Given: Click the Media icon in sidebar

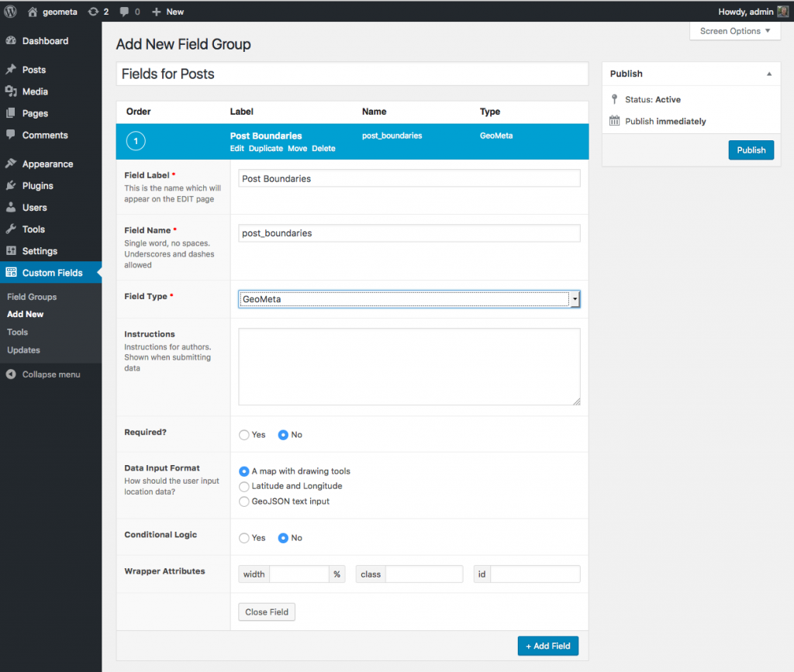Looking at the screenshot, I should [11, 91].
